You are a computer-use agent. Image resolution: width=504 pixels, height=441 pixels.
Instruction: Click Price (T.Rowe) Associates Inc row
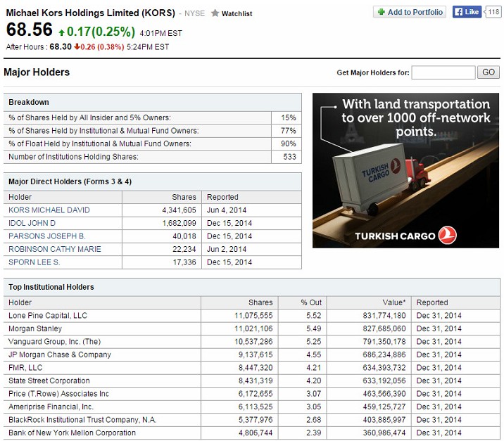click(252, 394)
